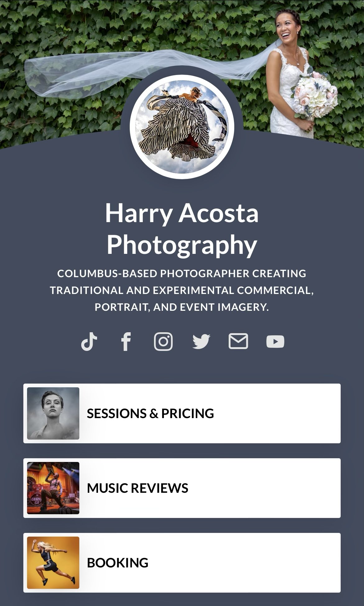Click the Columbus-based photographer description text
The height and width of the screenshot is (606, 364).
[x=182, y=290]
